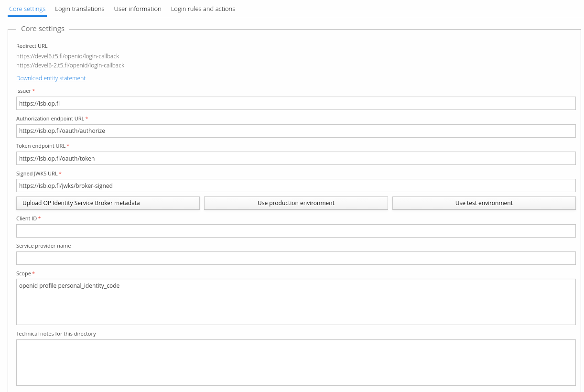Click inside the Scope text area
584x392 pixels.
[296, 302]
